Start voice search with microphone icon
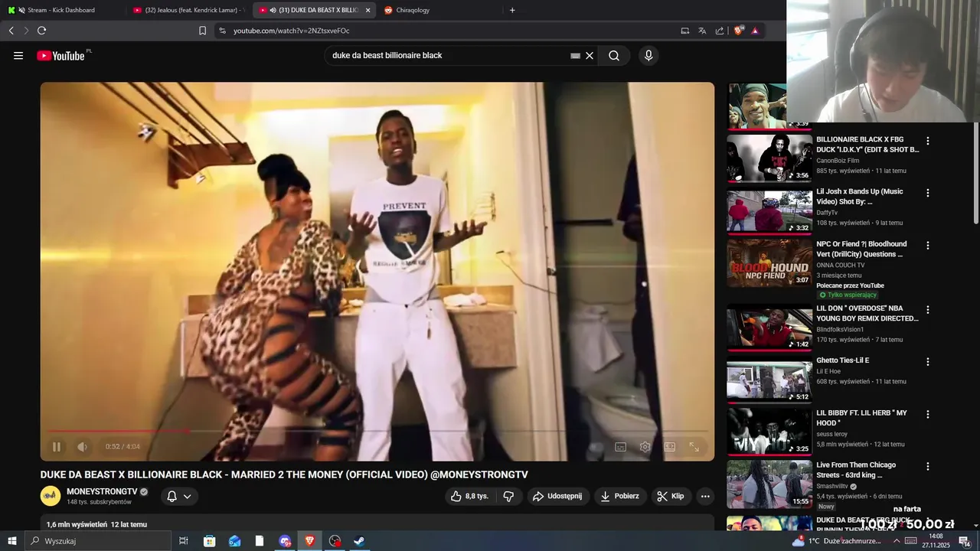Image resolution: width=980 pixels, height=551 pixels. [x=648, y=56]
